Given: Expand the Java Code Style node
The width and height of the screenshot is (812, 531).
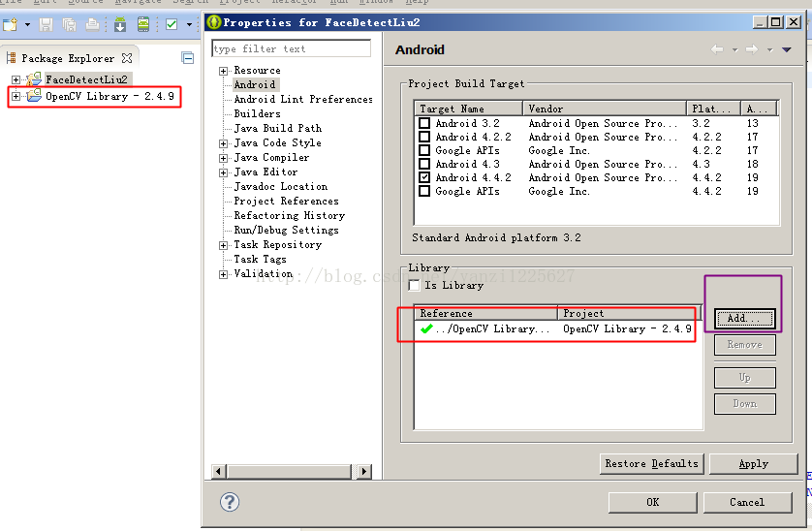Looking at the screenshot, I should (223, 143).
